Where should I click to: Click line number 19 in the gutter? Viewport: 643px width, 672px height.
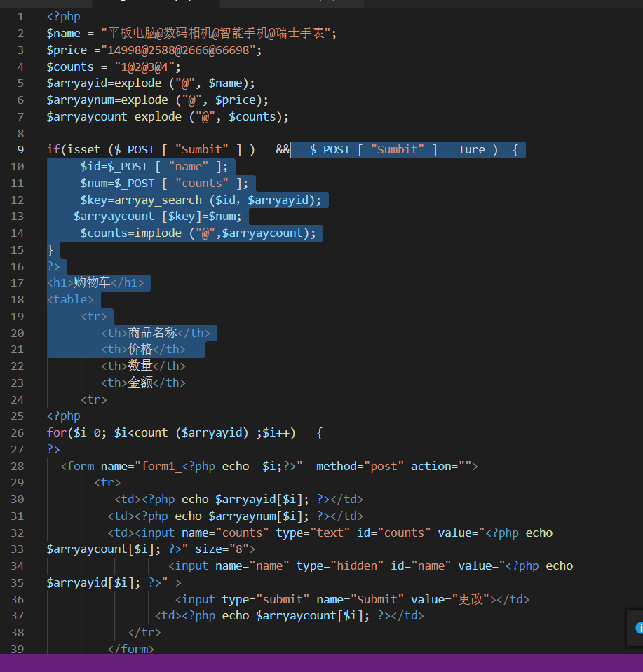click(x=17, y=316)
